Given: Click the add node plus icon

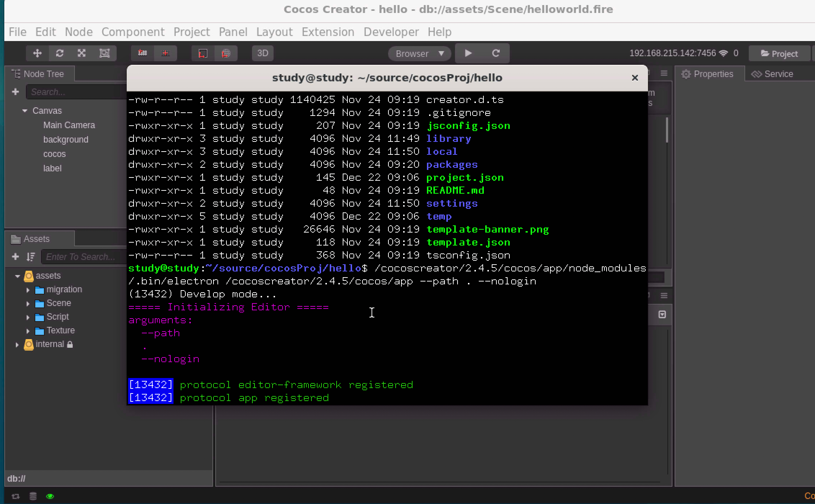Looking at the screenshot, I should pyautogui.click(x=15, y=92).
